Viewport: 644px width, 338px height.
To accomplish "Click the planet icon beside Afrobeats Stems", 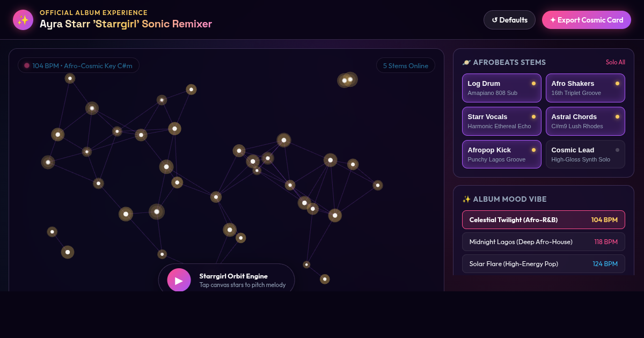I will 466,62.
